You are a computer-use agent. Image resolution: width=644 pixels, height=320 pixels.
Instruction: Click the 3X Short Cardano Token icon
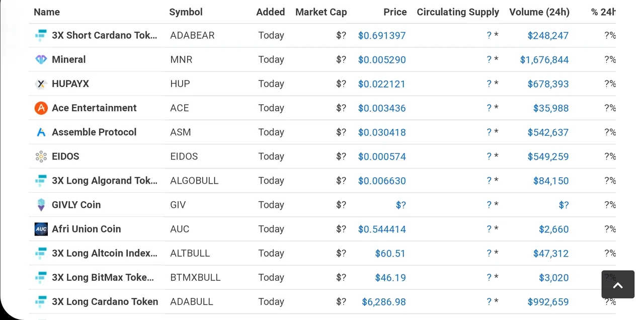pyautogui.click(x=41, y=35)
